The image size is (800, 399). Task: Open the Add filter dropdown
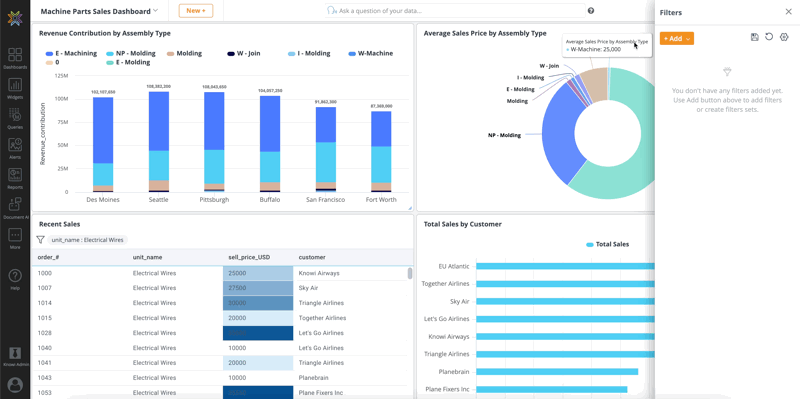pyautogui.click(x=677, y=38)
